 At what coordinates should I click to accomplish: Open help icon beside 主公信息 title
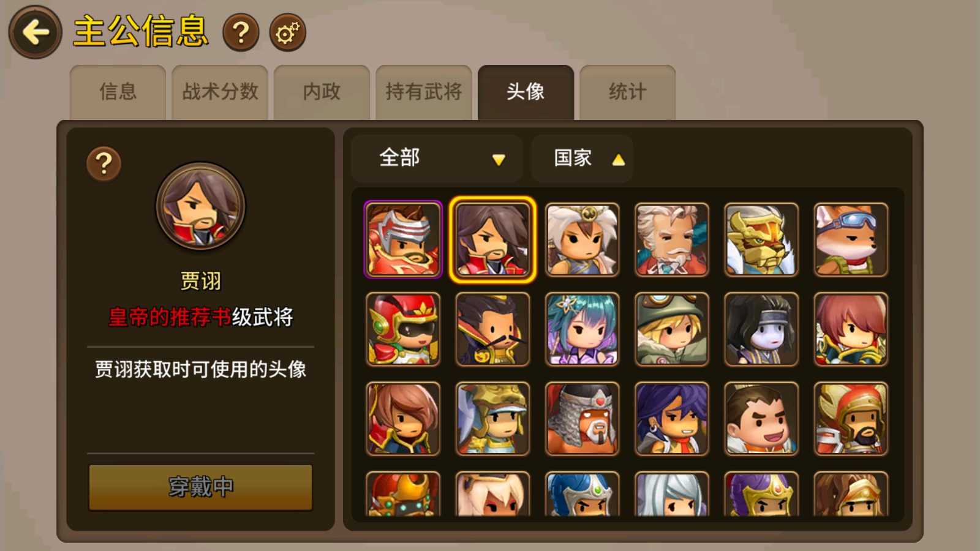tap(241, 32)
